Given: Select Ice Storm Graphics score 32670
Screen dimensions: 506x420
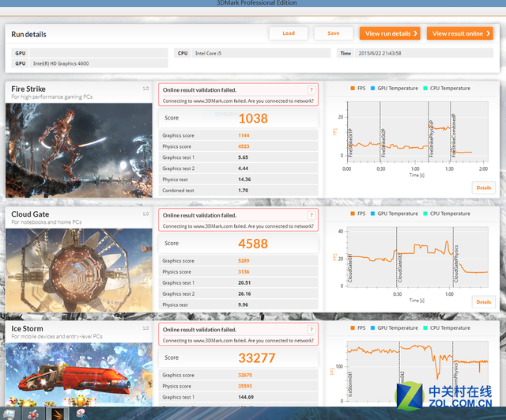Looking at the screenshot, I should [238, 375].
